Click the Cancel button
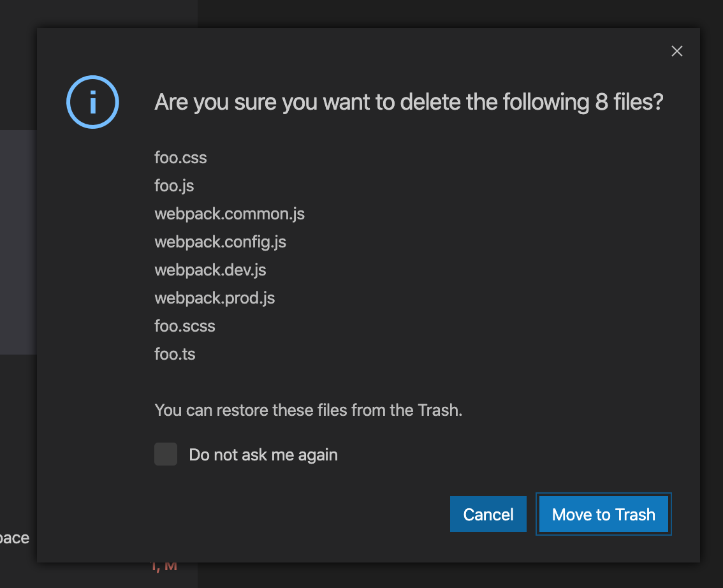 488,514
